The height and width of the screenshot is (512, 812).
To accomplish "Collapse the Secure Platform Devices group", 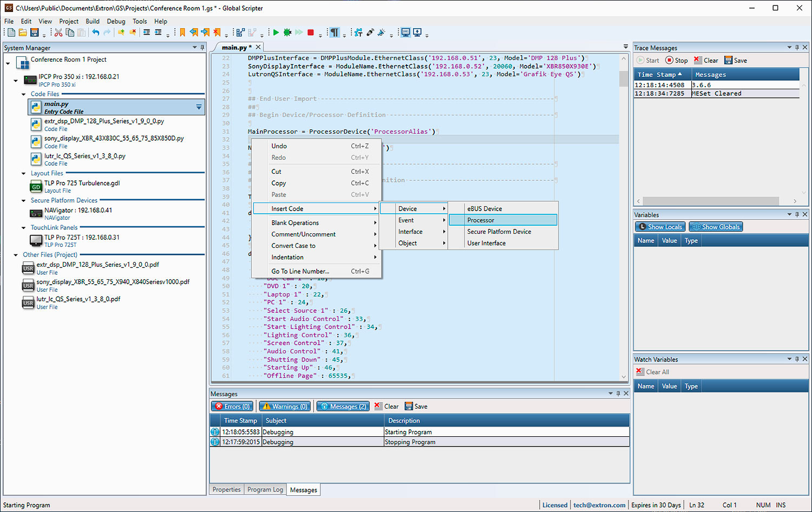I will (23, 201).
